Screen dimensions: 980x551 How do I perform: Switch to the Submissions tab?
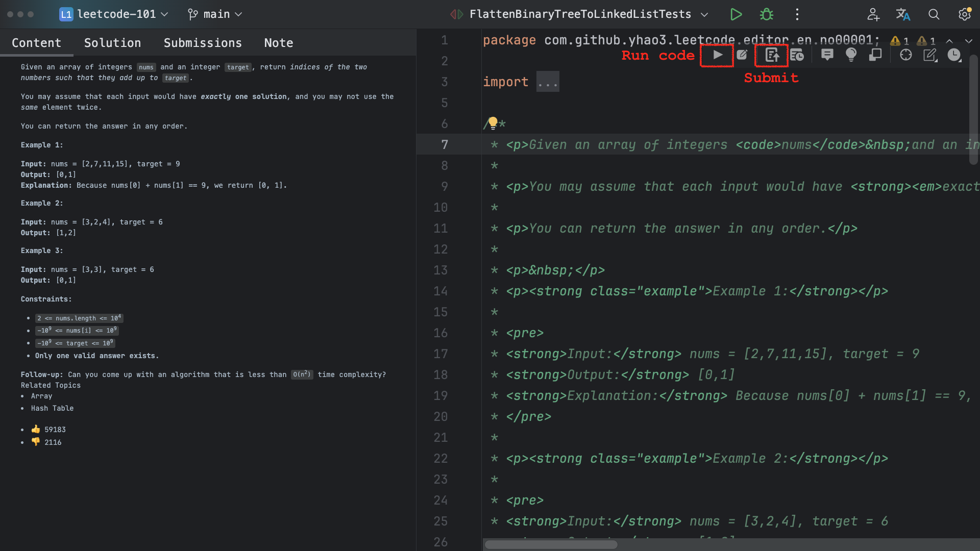point(203,43)
